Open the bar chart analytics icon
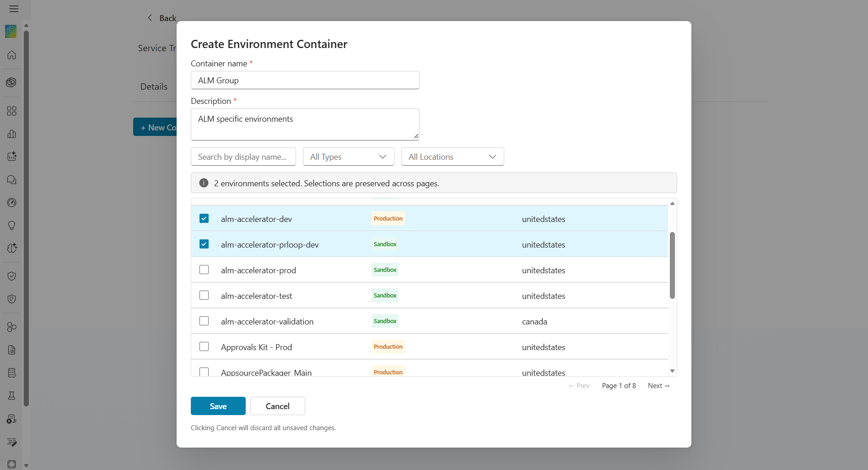Image resolution: width=868 pixels, height=470 pixels. tap(12, 134)
